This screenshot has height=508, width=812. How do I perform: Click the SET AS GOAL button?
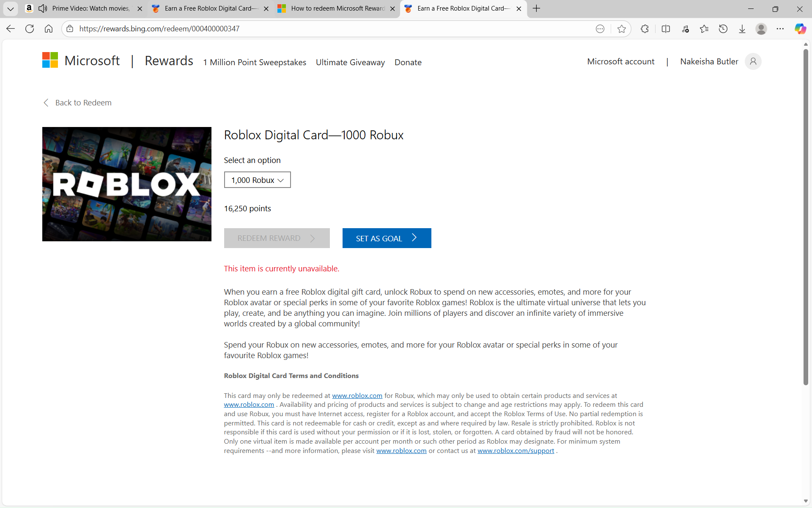[x=387, y=238]
